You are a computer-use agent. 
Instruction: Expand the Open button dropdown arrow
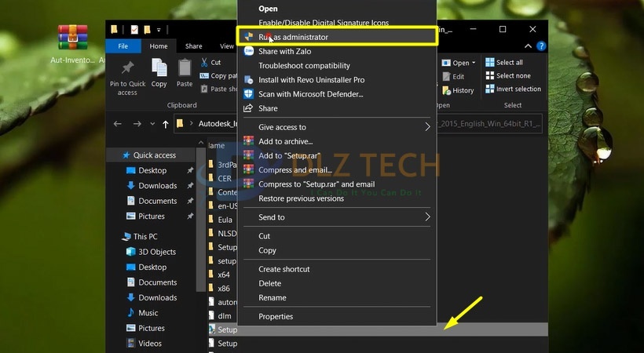point(474,63)
